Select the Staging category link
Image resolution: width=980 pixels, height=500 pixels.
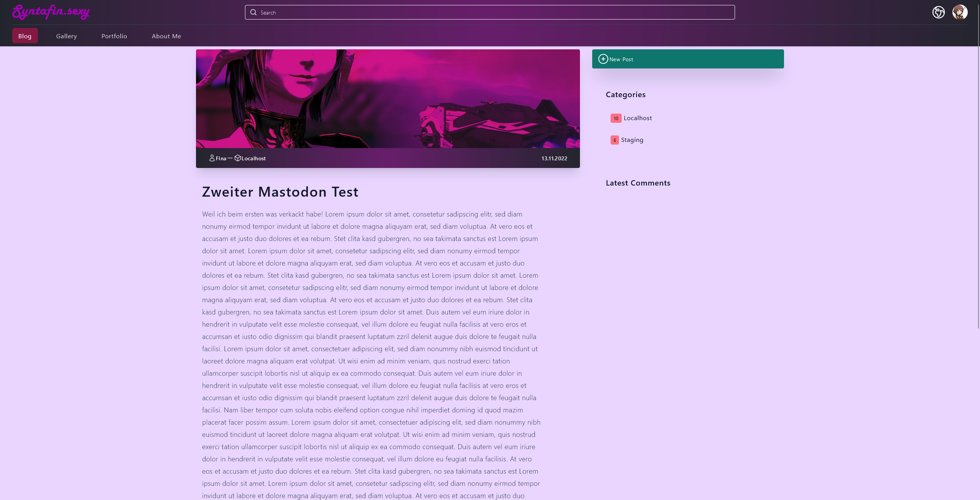tap(632, 140)
